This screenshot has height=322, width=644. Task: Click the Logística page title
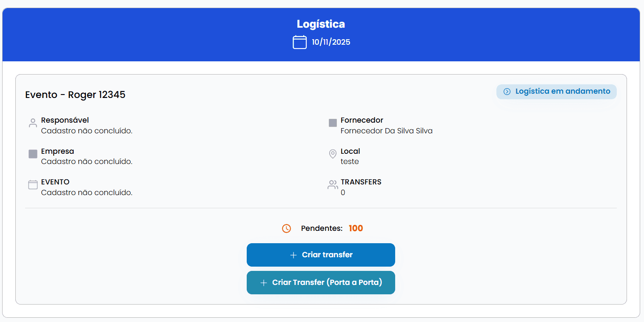tap(321, 24)
